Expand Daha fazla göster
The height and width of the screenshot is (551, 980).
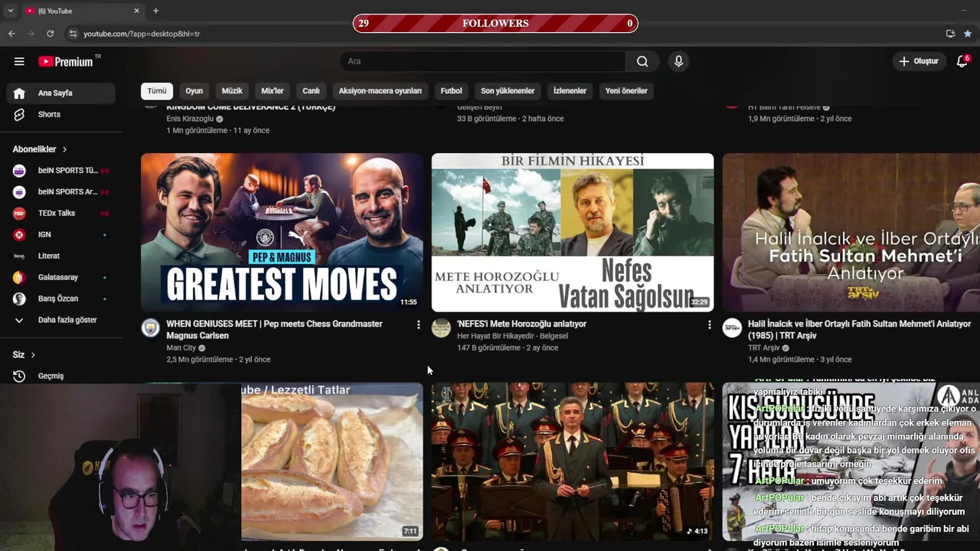point(61,320)
